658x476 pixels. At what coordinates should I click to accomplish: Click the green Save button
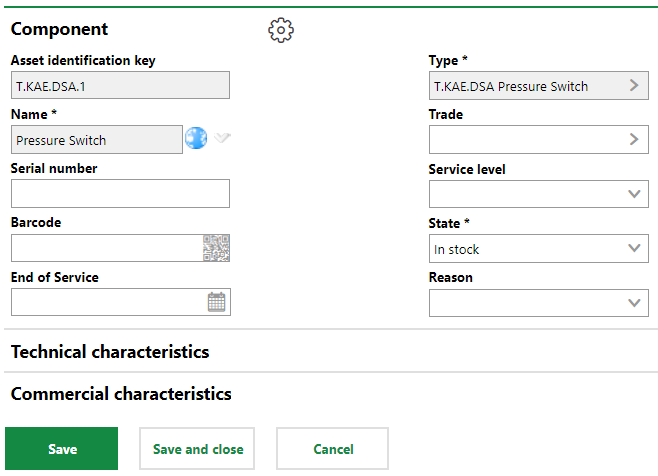[62, 449]
